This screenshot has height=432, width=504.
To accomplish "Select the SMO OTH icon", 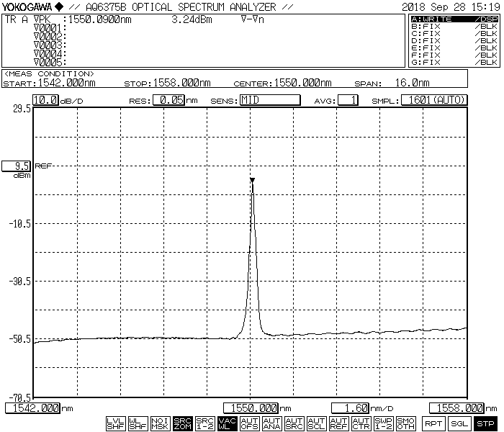I will (x=405, y=423).
